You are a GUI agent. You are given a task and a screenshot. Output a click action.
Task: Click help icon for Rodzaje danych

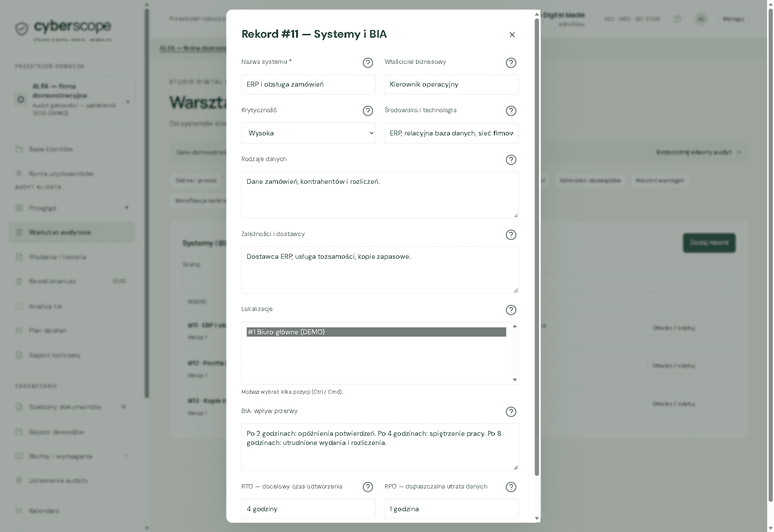[x=511, y=160]
